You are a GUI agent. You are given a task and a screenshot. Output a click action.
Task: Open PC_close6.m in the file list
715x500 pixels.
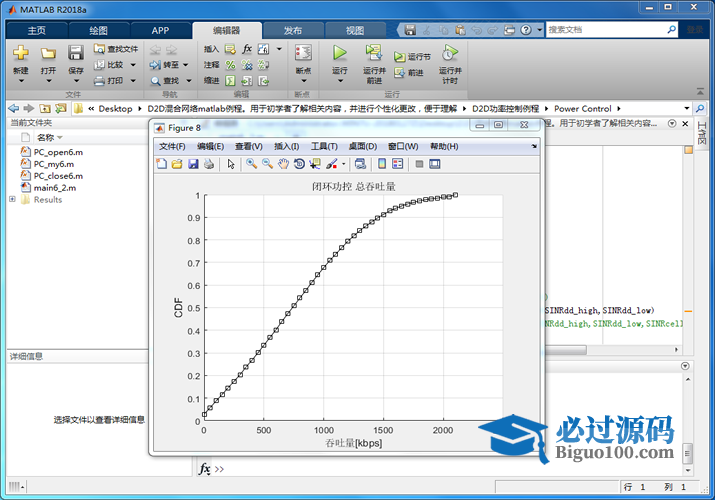coord(58,175)
